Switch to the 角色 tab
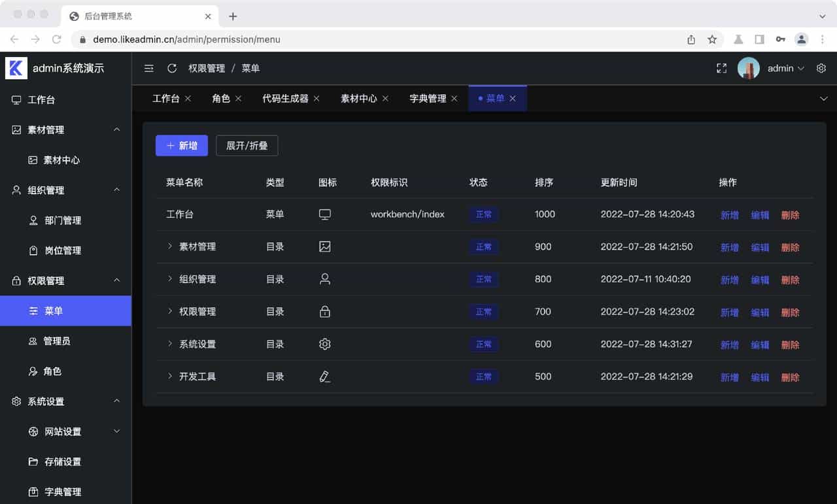This screenshot has height=504, width=837. point(221,98)
